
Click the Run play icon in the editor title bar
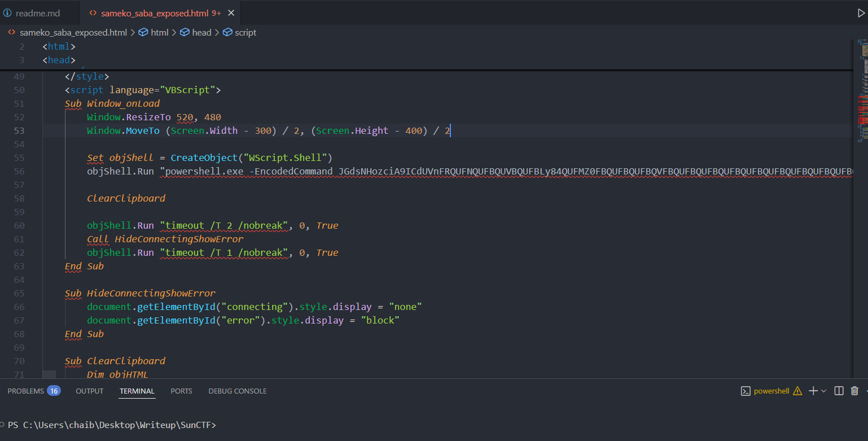(861, 12)
